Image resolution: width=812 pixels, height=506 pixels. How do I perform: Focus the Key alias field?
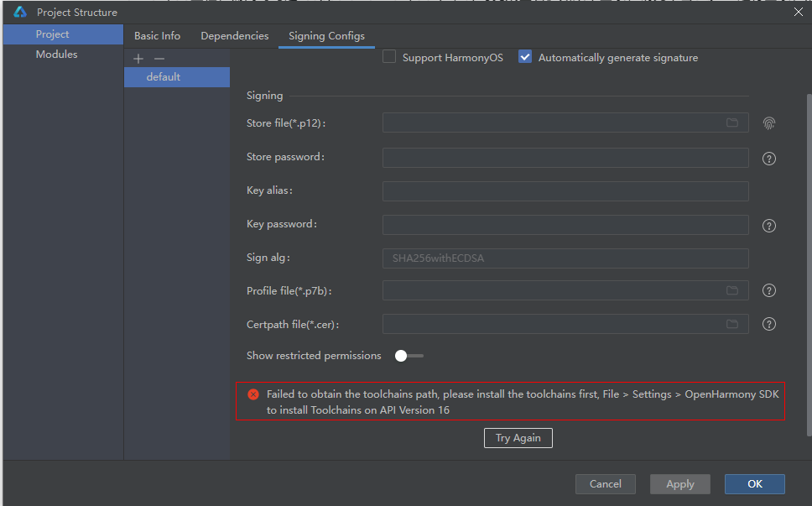[x=565, y=191]
